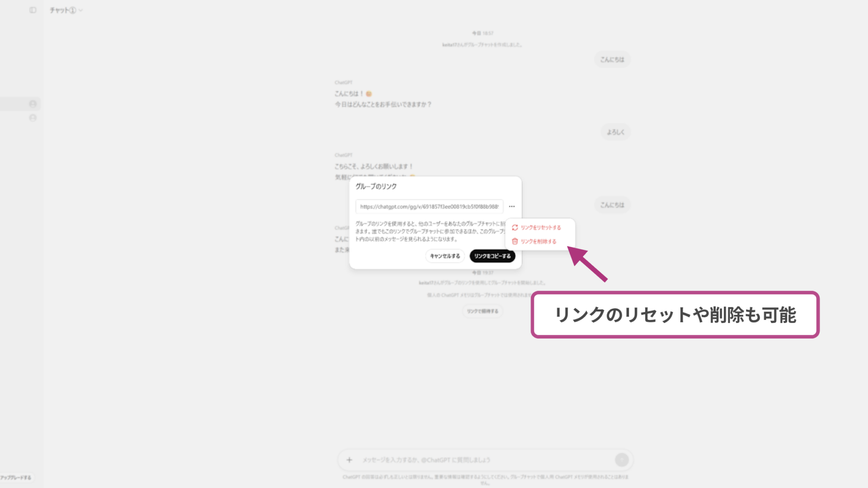This screenshot has width=868, height=488.
Task: Click the refresh icon beside リンクをリセットする
Action: (515, 228)
